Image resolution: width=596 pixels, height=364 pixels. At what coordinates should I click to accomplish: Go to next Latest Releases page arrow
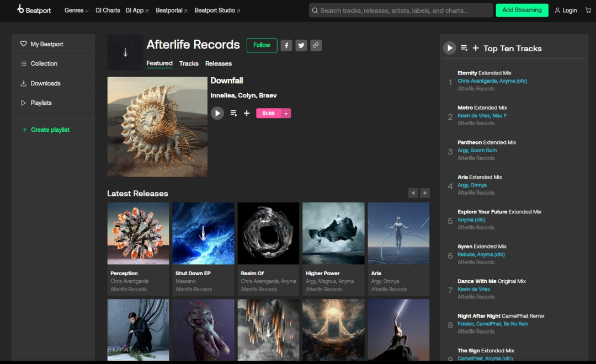[x=425, y=193]
